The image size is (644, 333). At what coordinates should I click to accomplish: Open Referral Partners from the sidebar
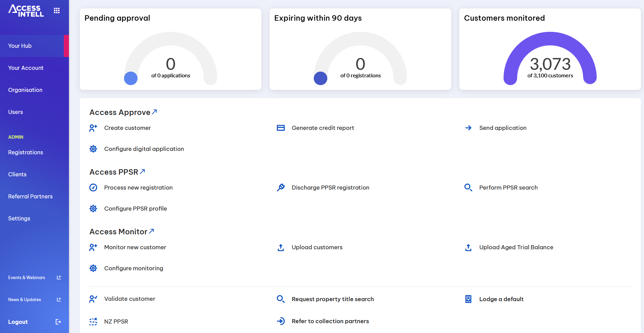tap(30, 196)
